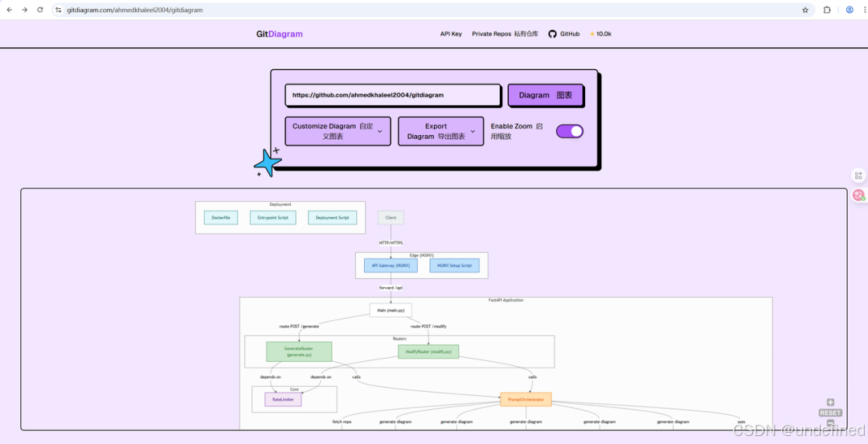Click the 'uses' edge label
This screenshot has width=868, height=444.
pyautogui.click(x=741, y=421)
